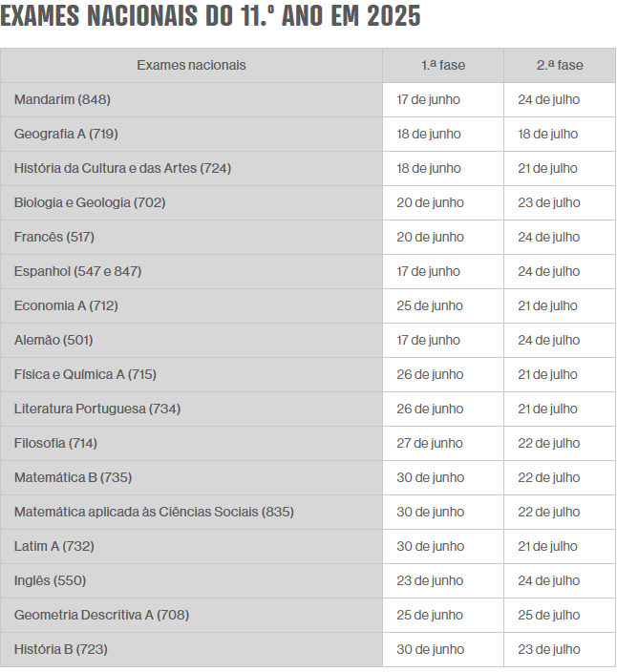Select História da Cultura e das Artes (724)
617x672 pixels.
(x=122, y=168)
